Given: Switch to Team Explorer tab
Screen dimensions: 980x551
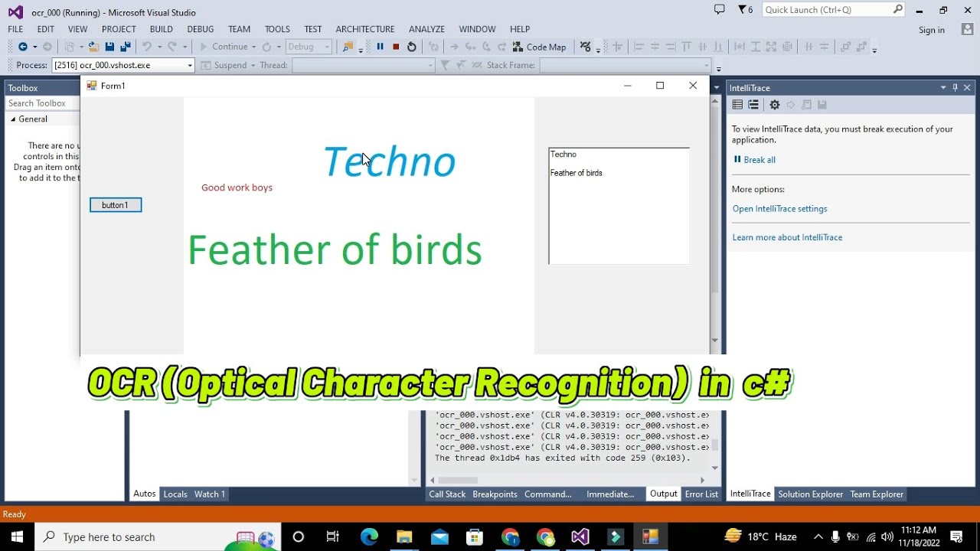Looking at the screenshot, I should coord(877,494).
